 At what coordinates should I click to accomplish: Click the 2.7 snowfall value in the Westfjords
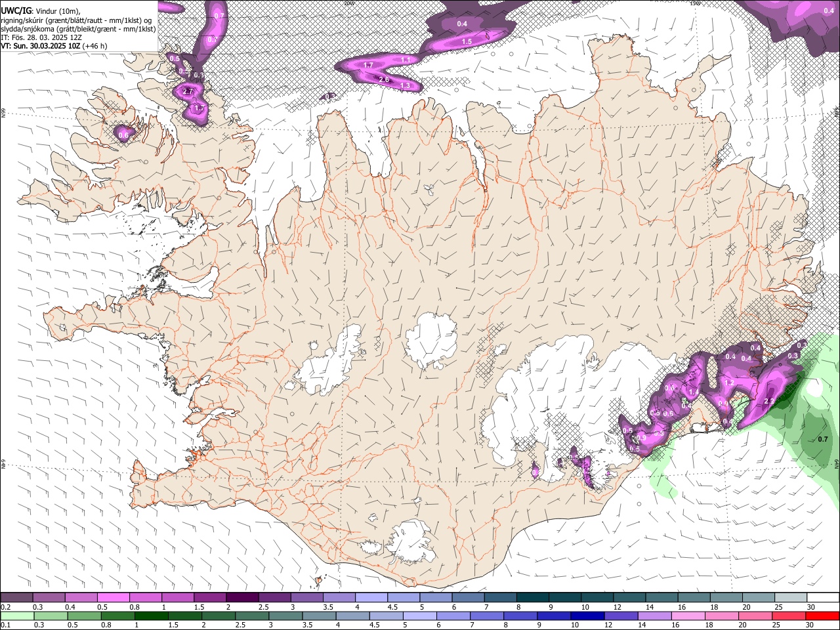pyautogui.click(x=188, y=91)
